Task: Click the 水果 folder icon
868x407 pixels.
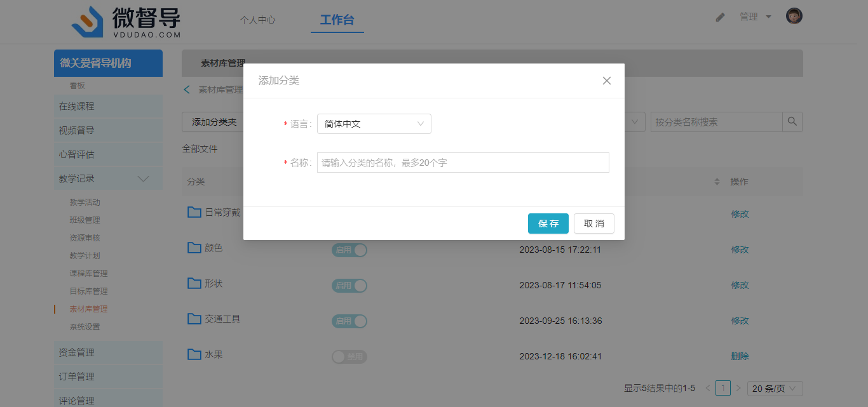Action: (194, 354)
